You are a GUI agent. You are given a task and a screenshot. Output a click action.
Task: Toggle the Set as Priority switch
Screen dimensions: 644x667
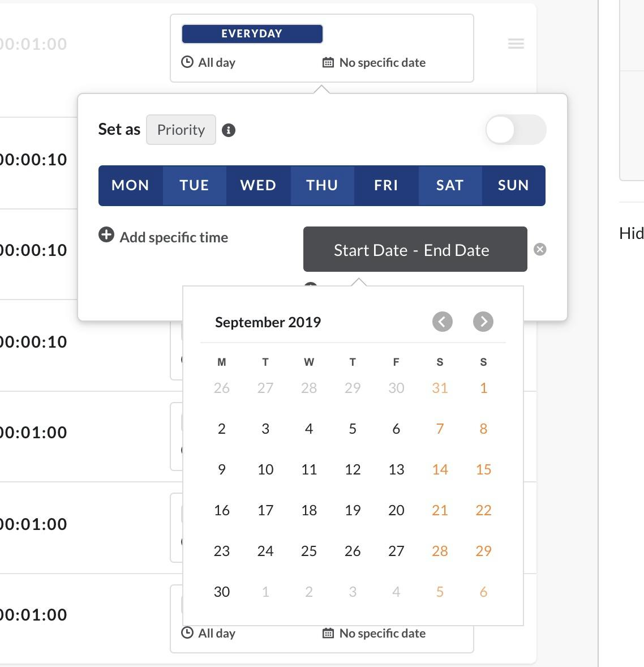(x=516, y=130)
